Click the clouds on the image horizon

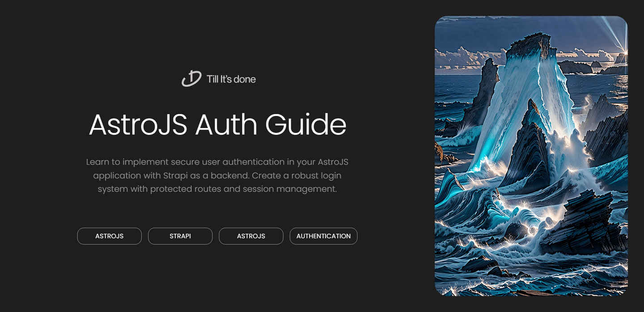(461, 59)
